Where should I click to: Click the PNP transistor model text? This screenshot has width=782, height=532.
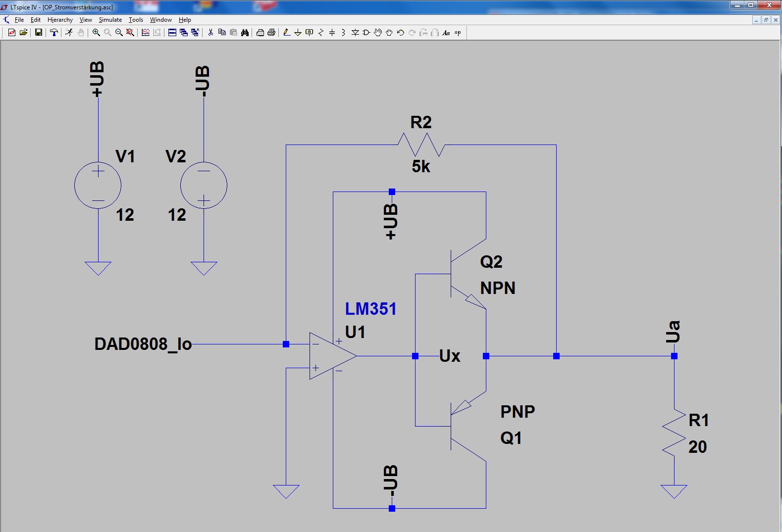[x=518, y=412]
